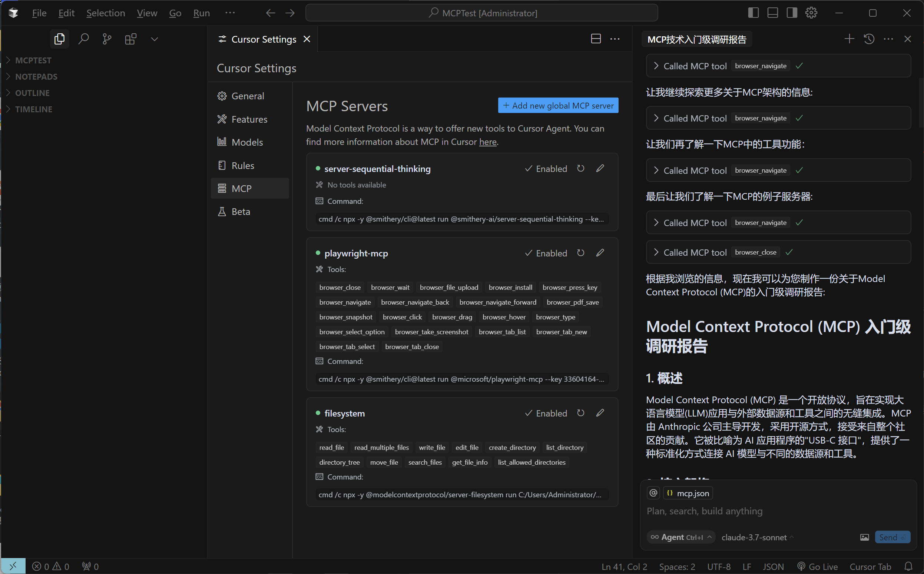Select Features settings section
Screen dimensions: 924x574
250,119
